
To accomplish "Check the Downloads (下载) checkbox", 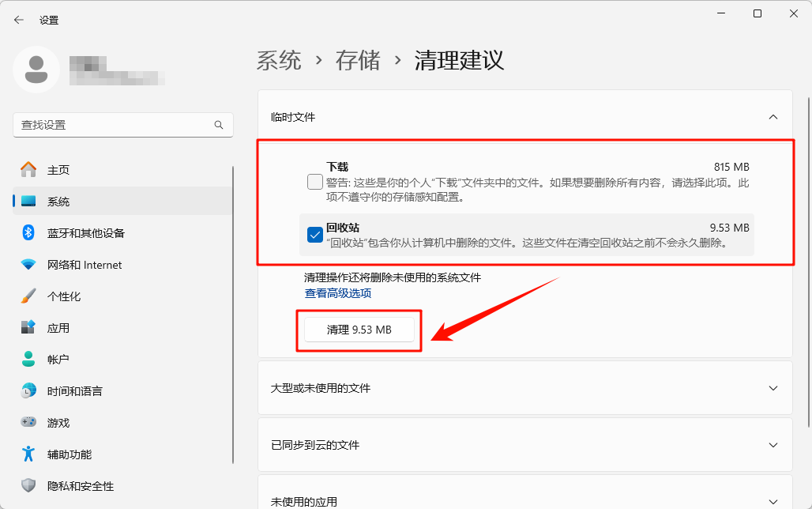I will pyautogui.click(x=314, y=183).
